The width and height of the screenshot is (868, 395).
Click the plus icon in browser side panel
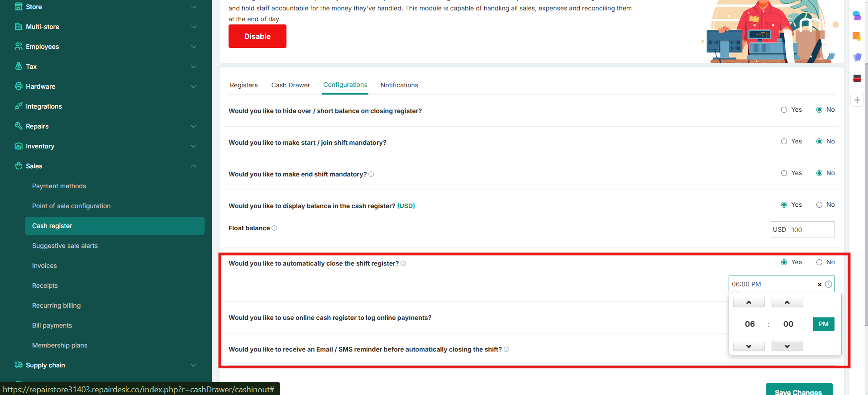pyautogui.click(x=857, y=100)
